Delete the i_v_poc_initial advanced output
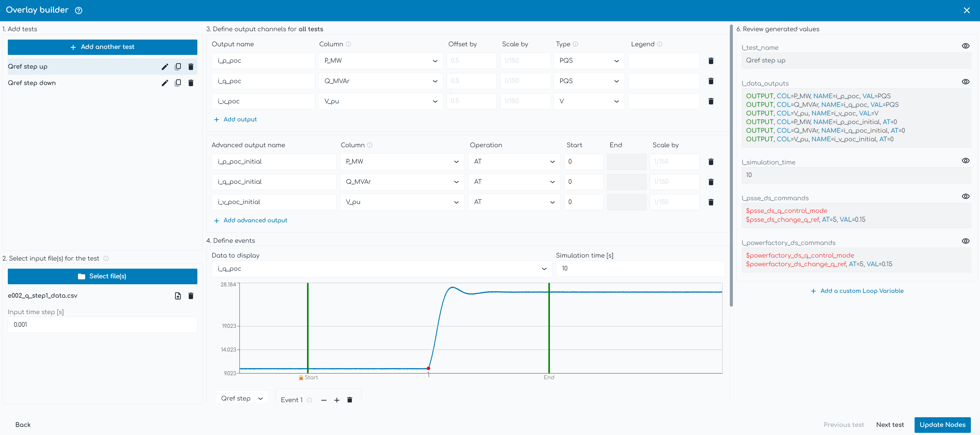Viewport: 980px width, 435px height. 711,202
